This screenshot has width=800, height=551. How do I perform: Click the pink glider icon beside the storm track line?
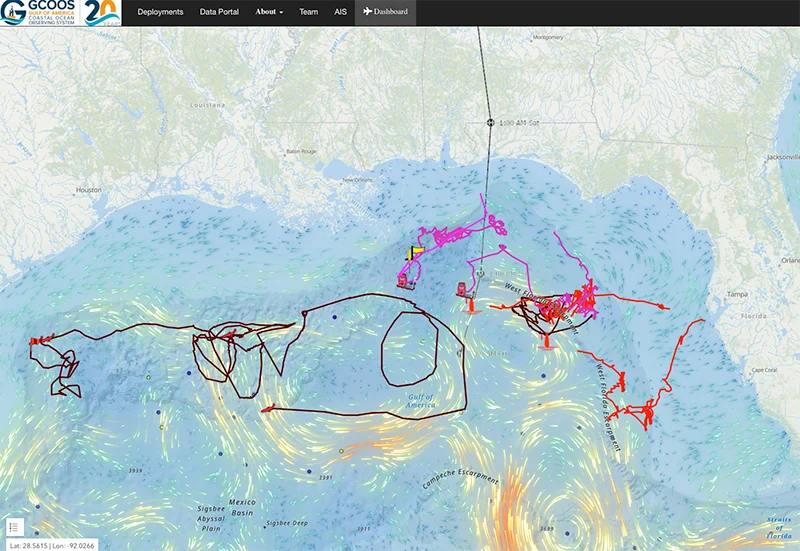[x=462, y=289]
